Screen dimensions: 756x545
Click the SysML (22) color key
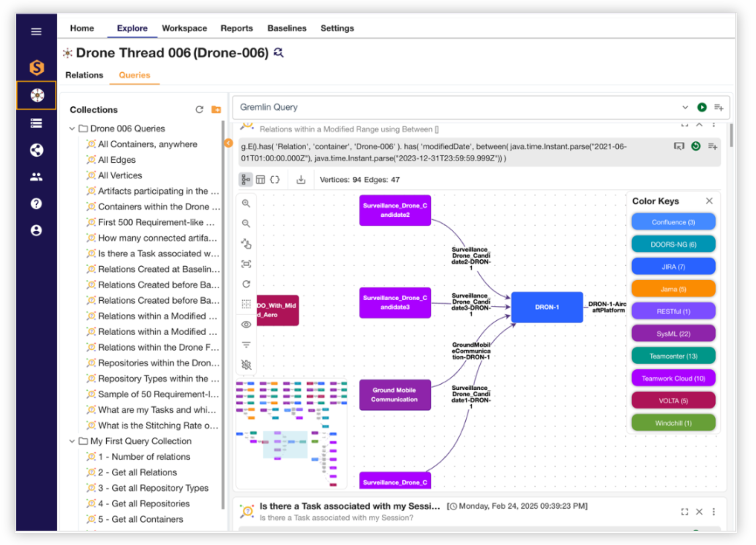(x=673, y=334)
